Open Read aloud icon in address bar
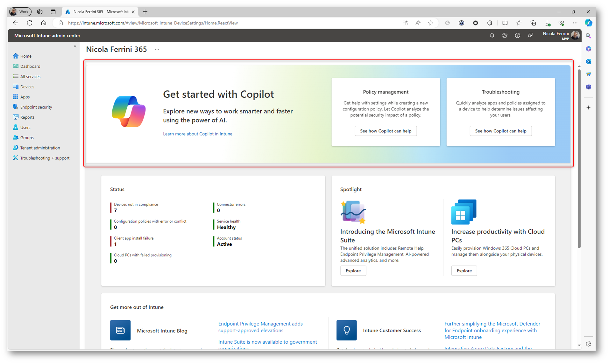The width and height of the screenshot is (609, 364). click(x=418, y=23)
